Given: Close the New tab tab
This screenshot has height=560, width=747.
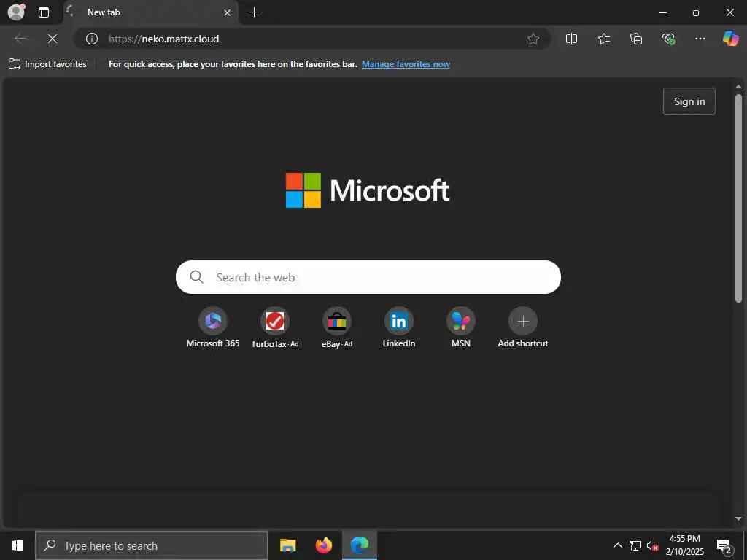Looking at the screenshot, I should [228, 13].
